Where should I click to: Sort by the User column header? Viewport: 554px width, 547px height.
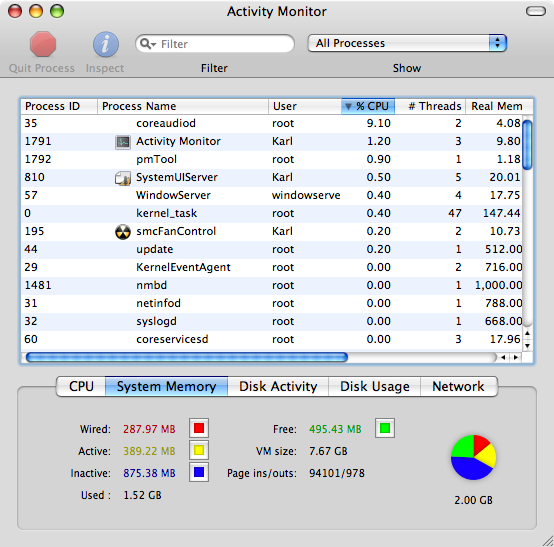(305, 106)
